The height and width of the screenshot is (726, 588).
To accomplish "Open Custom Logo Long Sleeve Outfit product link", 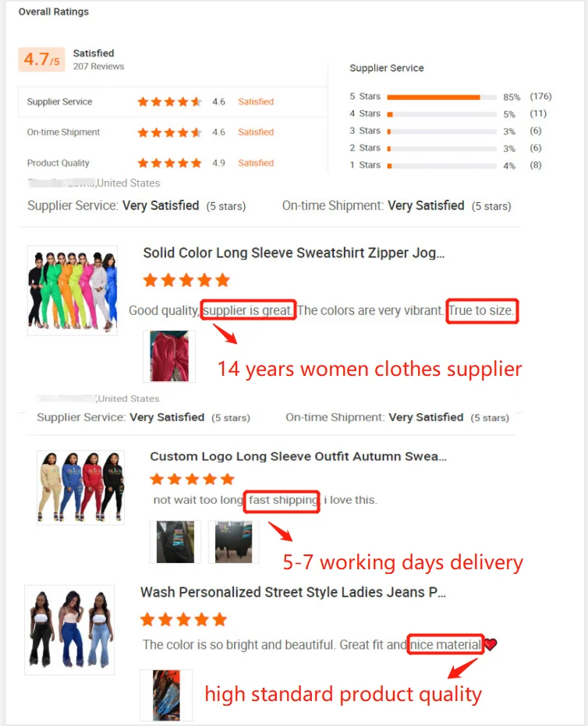I will [298, 456].
